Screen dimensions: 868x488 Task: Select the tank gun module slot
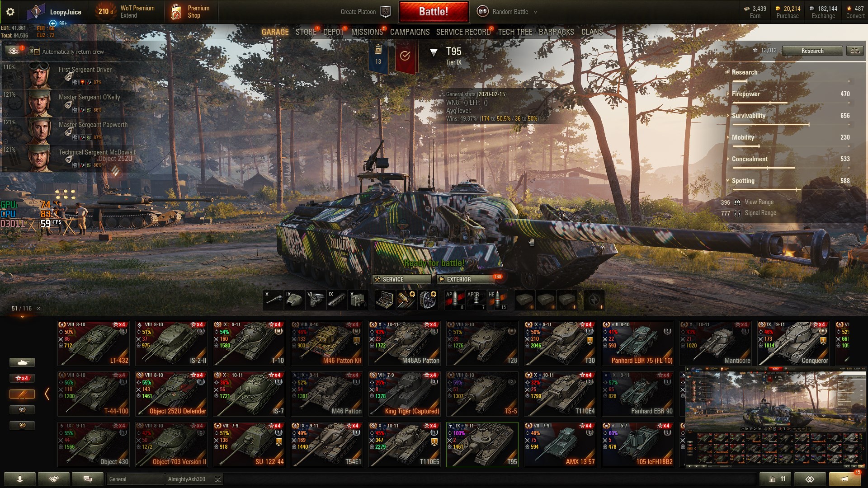click(x=274, y=300)
